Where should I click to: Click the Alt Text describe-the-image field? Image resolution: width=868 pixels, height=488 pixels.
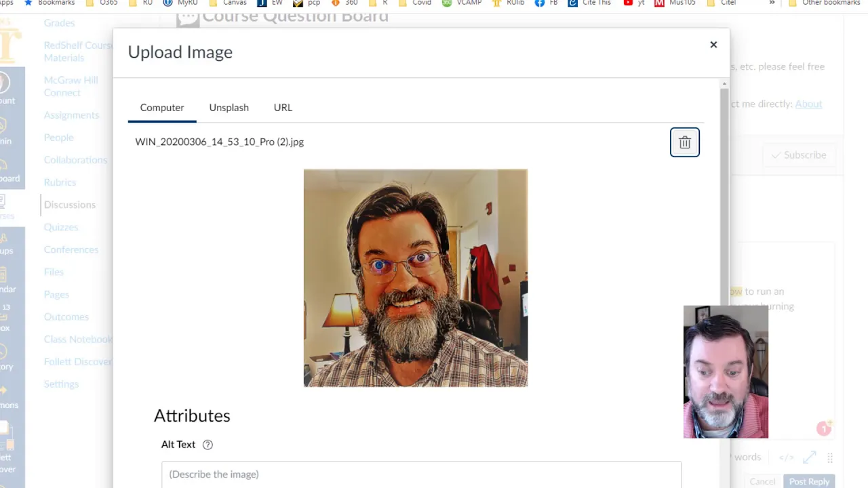click(421, 474)
